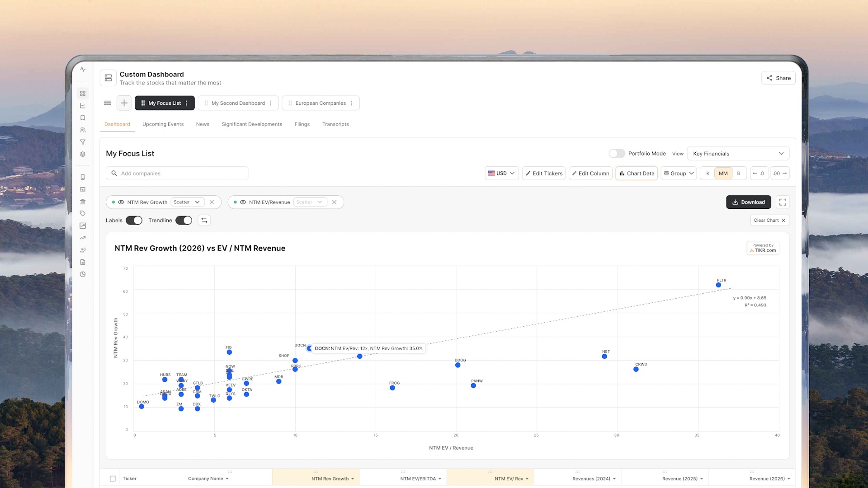
Task: Open European Companies options menu dots
Action: pyautogui.click(x=351, y=103)
